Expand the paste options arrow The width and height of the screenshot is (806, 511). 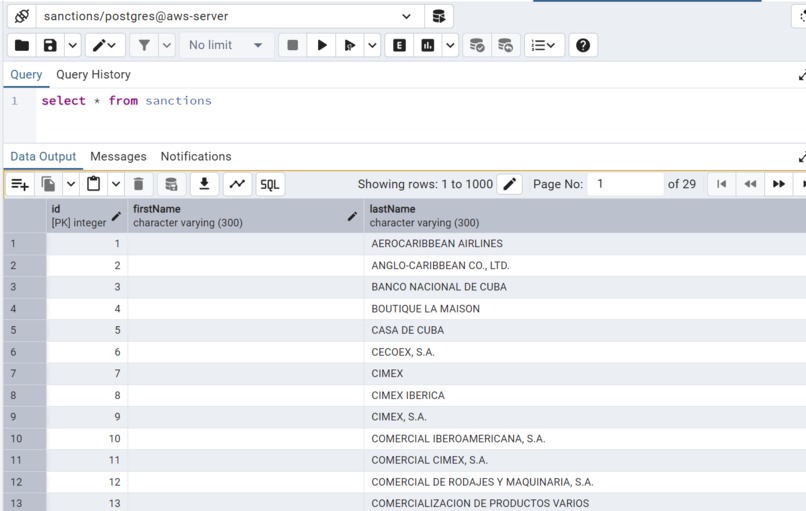pyautogui.click(x=116, y=184)
